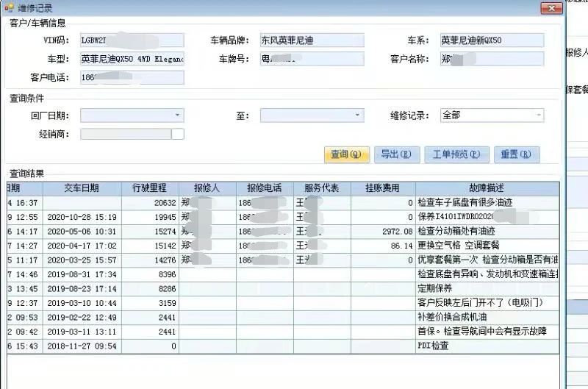The height and width of the screenshot is (389, 588).
Task: Click into the 经销商 input field
Action: (126, 134)
